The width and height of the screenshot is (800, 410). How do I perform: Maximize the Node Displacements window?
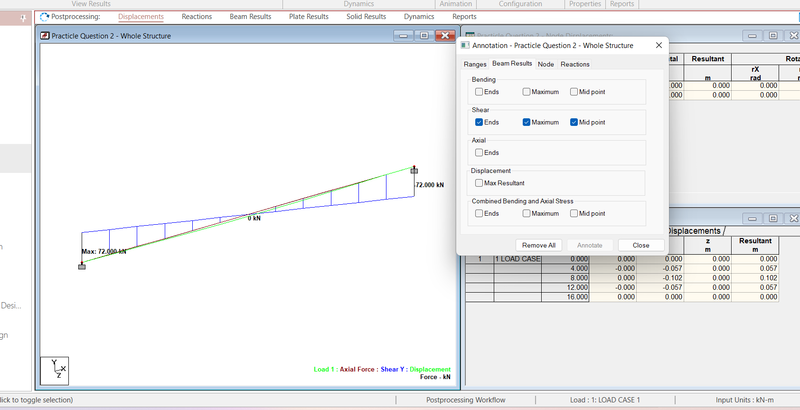[x=773, y=35]
